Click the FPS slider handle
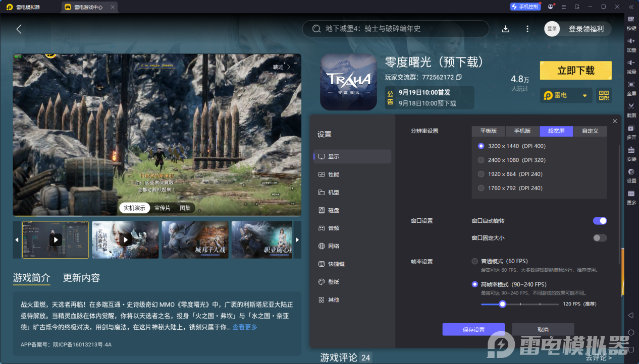639x364 pixels. [502, 304]
